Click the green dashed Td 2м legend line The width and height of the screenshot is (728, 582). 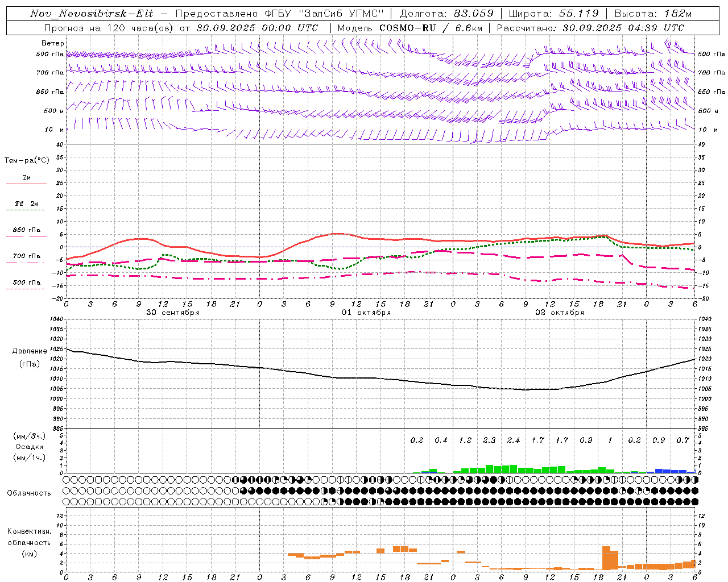pyautogui.click(x=25, y=210)
